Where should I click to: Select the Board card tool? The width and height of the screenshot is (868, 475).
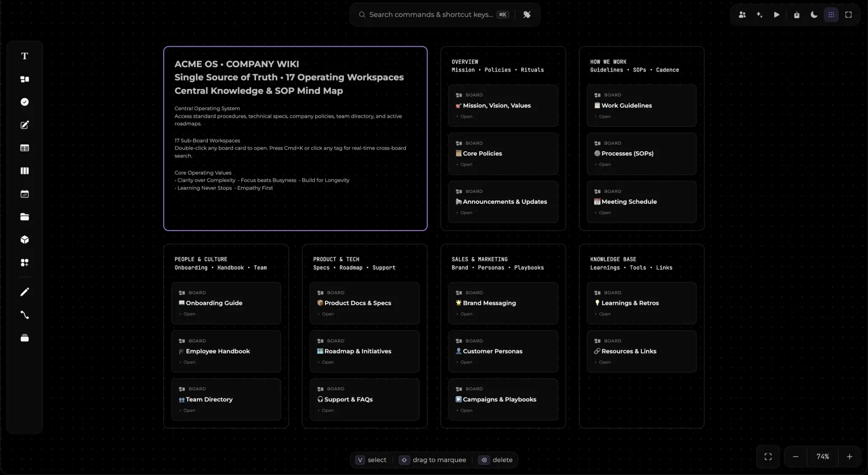click(24, 79)
